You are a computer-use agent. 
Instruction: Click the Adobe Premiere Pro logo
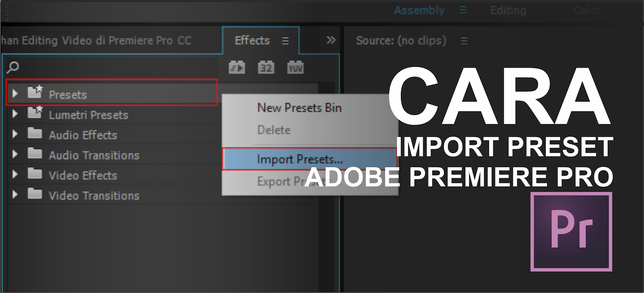571,232
